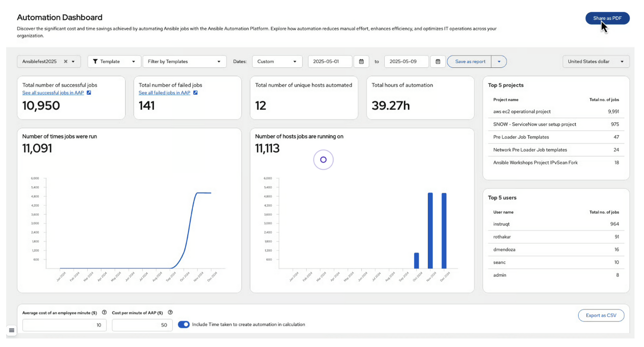Click help icon beside Average cost of employee minute

104,312
